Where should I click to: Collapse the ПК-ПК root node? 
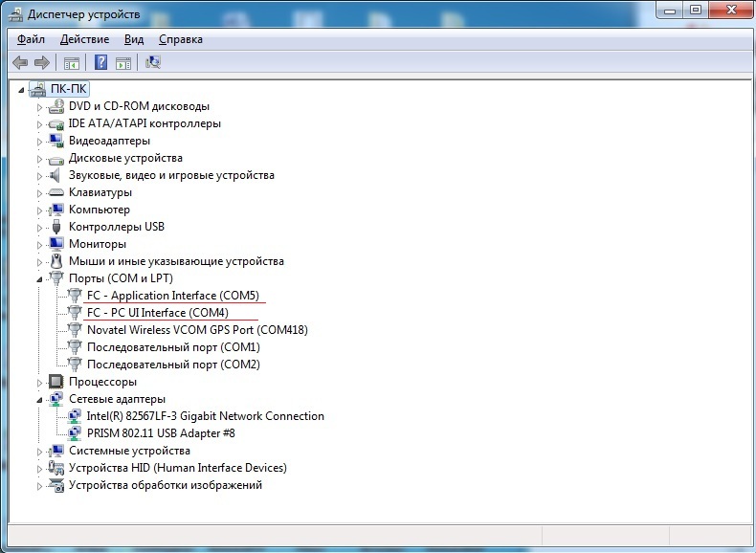pyautogui.click(x=21, y=90)
